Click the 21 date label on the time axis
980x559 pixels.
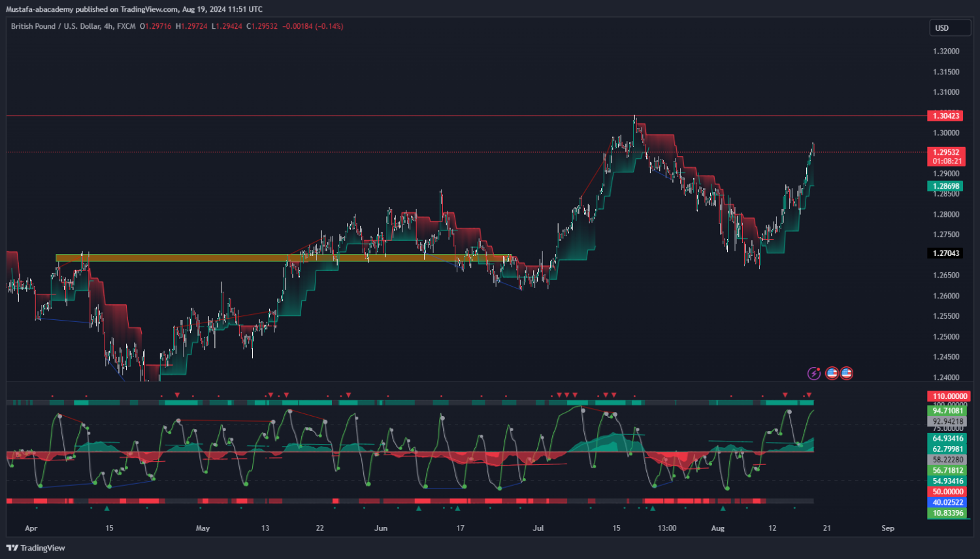click(x=826, y=528)
